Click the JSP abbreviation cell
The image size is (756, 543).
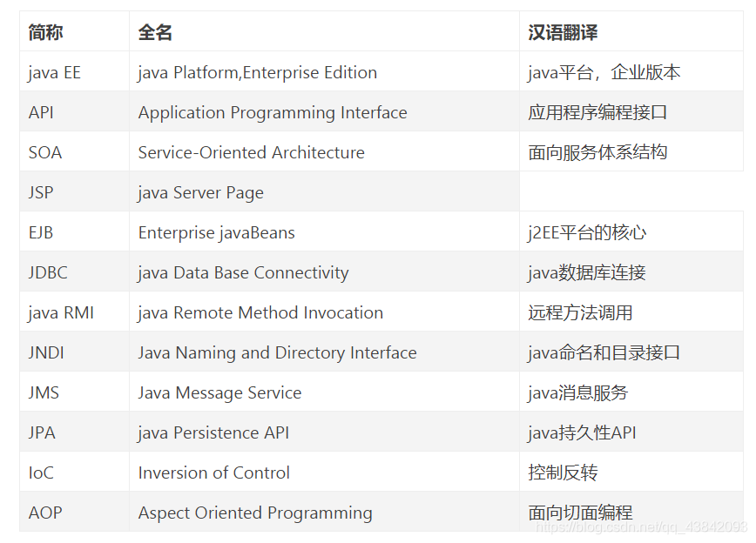pyautogui.click(x=74, y=191)
